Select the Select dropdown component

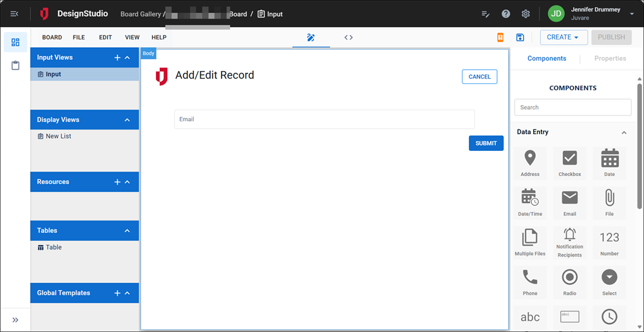click(x=609, y=283)
